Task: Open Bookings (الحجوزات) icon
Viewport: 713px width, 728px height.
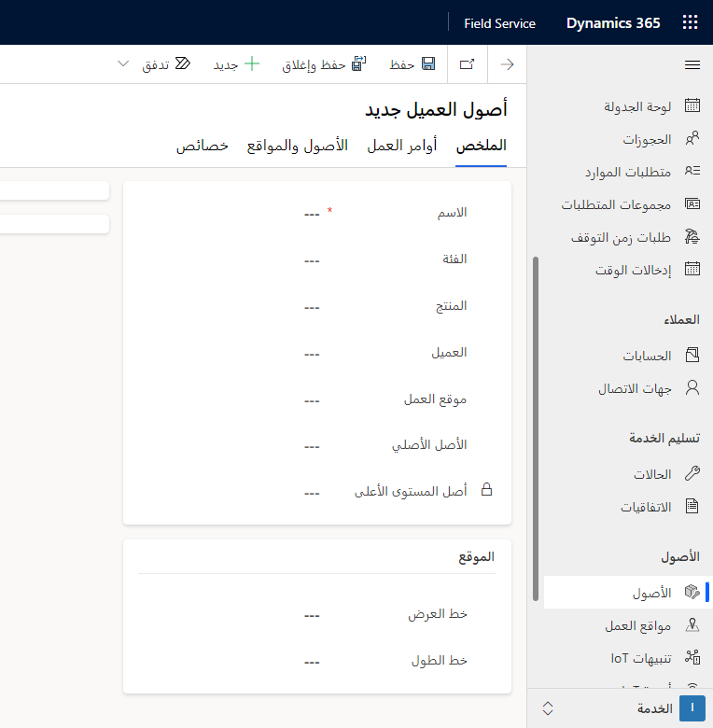Action: point(692,138)
